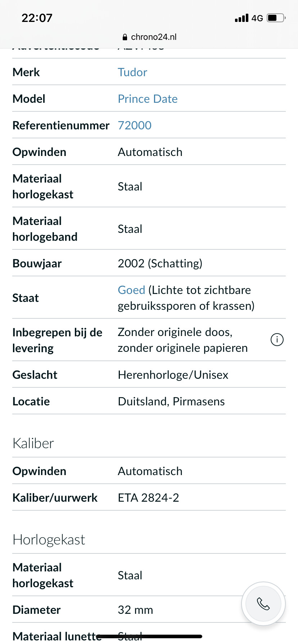
Task: Tap the Horlogekast section heading
Action: click(x=49, y=540)
